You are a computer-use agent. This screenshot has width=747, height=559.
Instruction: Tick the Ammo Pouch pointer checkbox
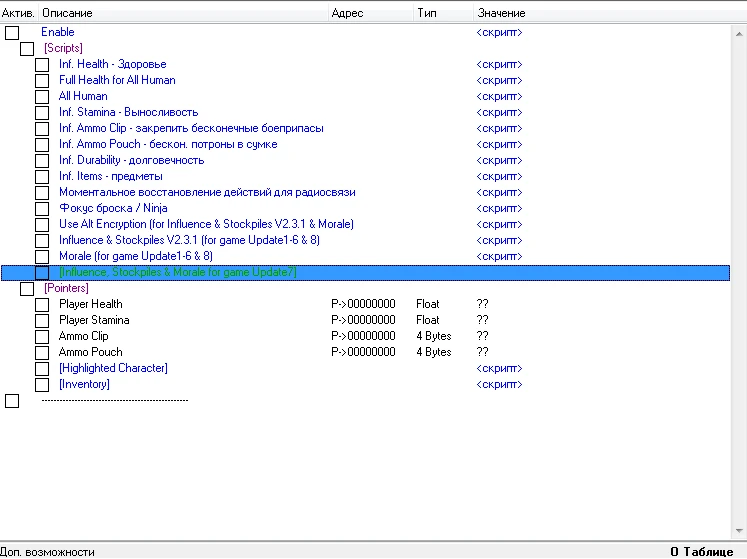pyautogui.click(x=42, y=353)
